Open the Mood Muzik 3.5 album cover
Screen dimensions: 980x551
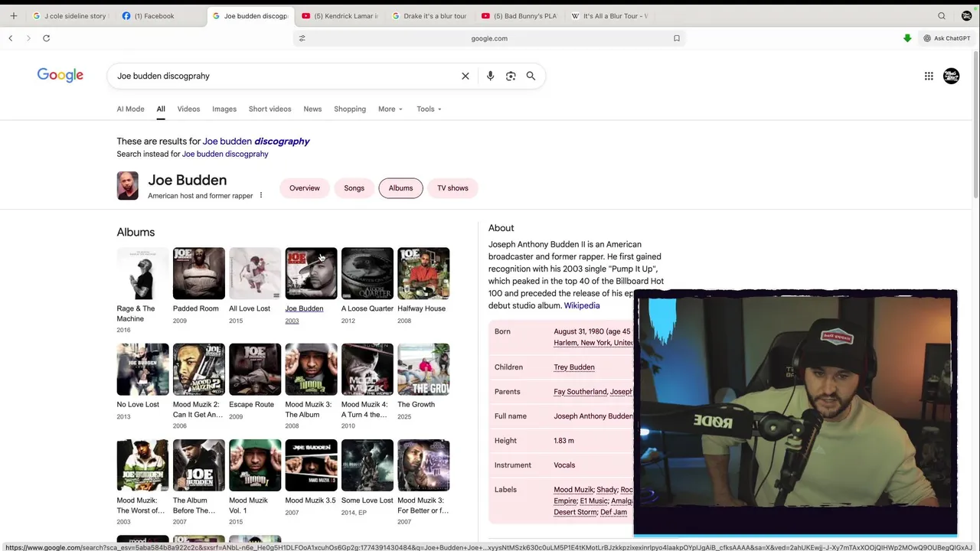[x=311, y=465]
